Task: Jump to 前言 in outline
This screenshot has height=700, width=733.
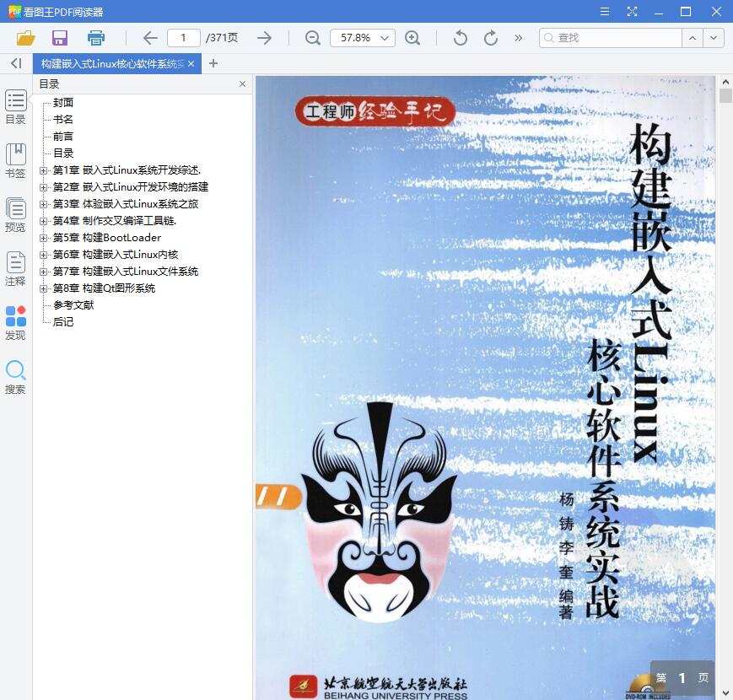Action: [63, 136]
